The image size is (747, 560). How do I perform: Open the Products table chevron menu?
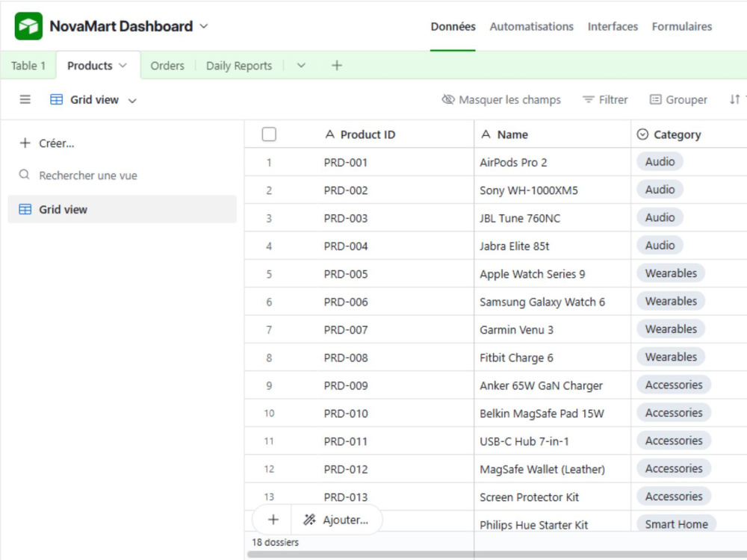(123, 66)
